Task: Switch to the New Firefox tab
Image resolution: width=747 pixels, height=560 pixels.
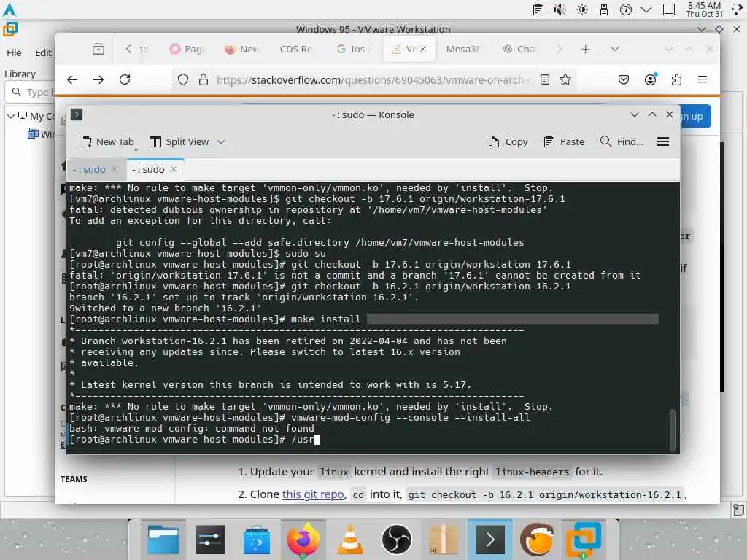Action: 242,49
